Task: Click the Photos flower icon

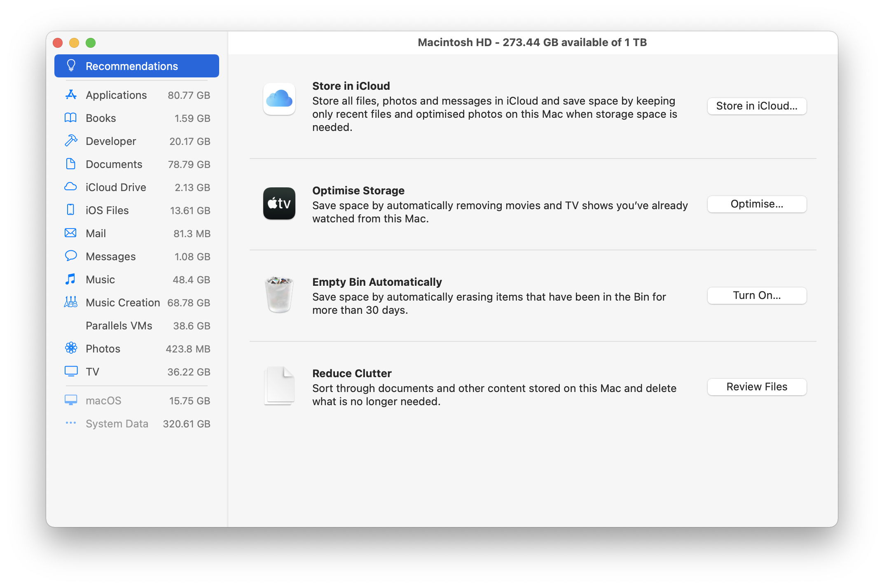Action: (x=71, y=348)
